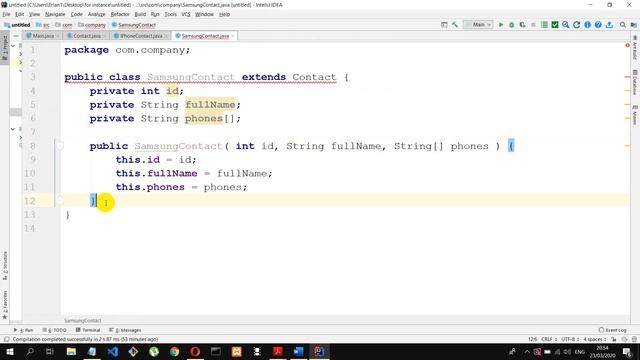640x360 pixels.
Task: Open the Edit menu
Action: pyautogui.click(x=20, y=14)
